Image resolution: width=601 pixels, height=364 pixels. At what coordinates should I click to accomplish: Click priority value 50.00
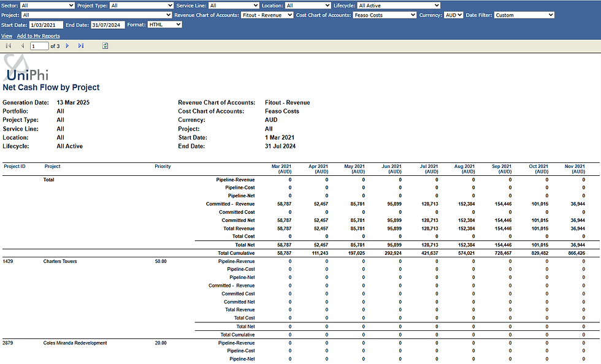pos(161,261)
